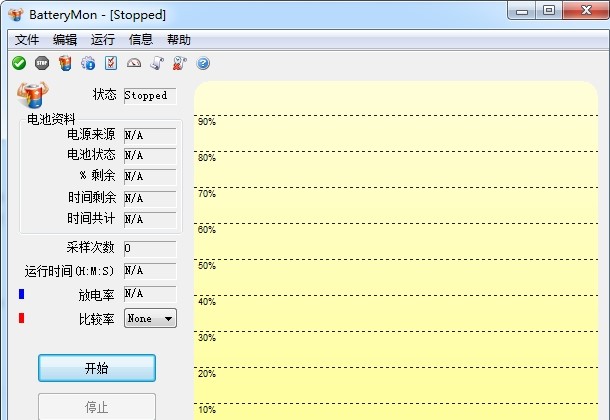Image resolution: width=610 pixels, height=420 pixels.
Task: Click the gauge meter toolbar icon
Action: tap(134, 63)
